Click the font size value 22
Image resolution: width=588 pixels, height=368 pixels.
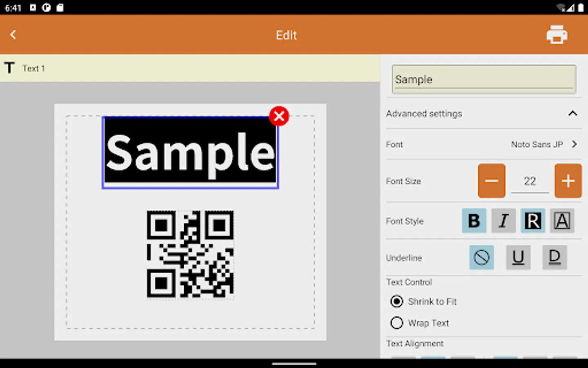[x=530, y=181]
